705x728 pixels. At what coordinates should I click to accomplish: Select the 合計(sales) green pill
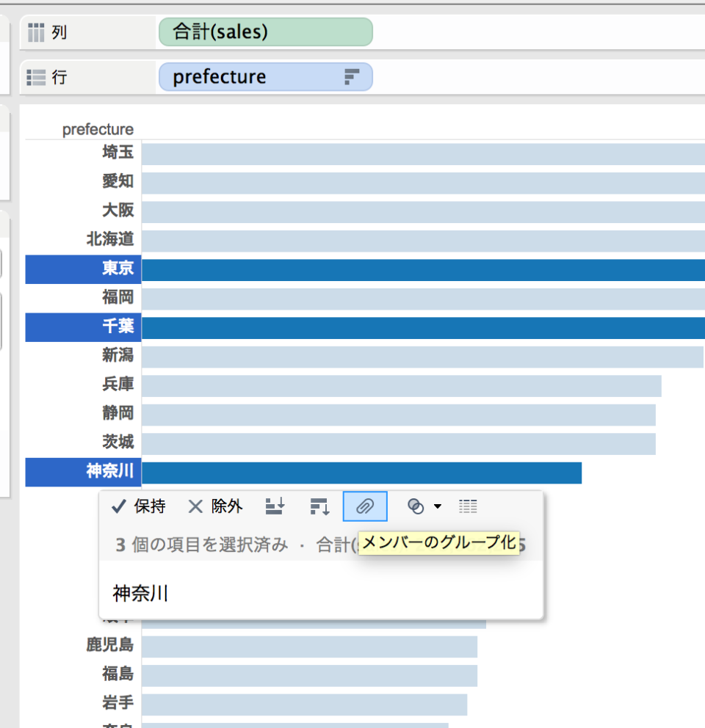click(265, 32)
